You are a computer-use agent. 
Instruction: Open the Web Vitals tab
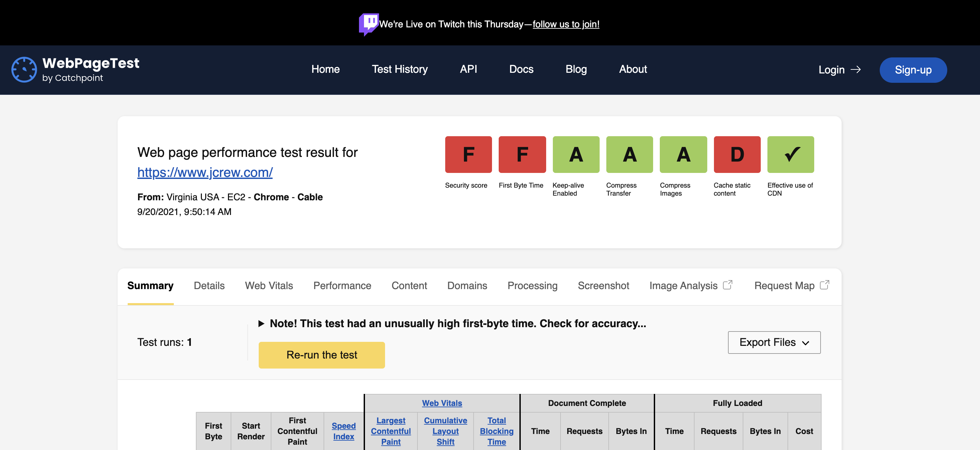tap(269, 285)
